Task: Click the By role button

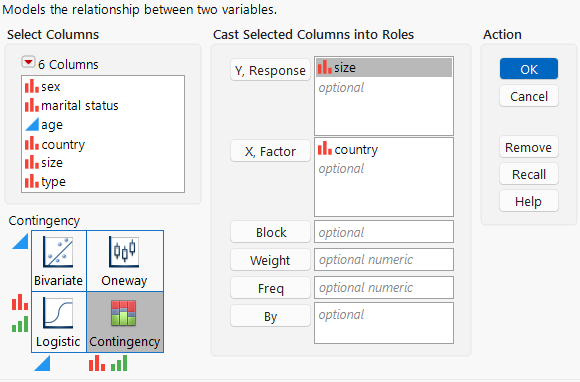Action: [270, 316]
